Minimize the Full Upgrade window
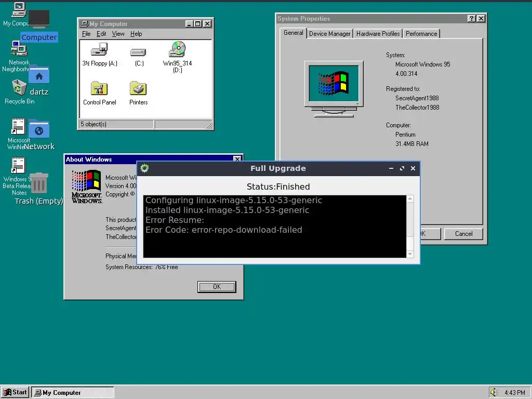 tap(391, 168)
